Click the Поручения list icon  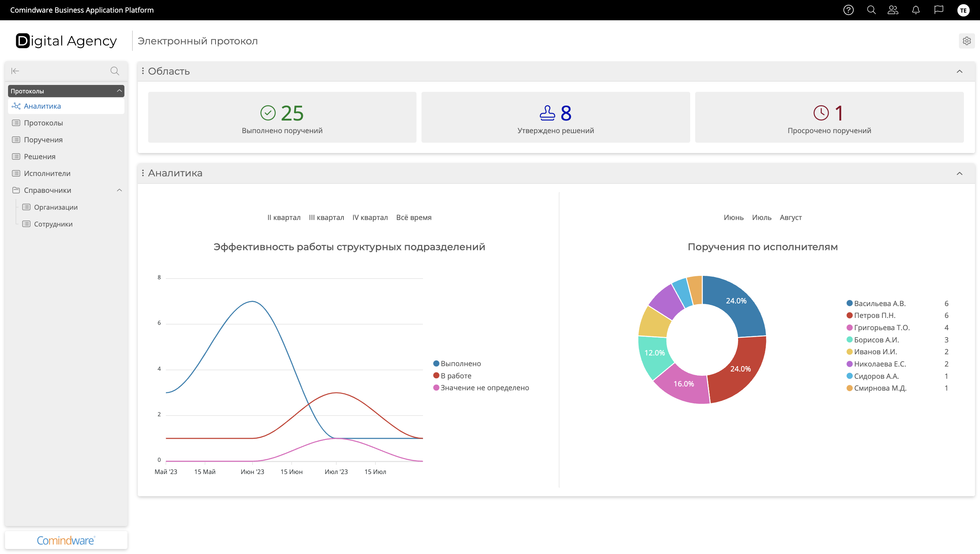pos(16,140)
